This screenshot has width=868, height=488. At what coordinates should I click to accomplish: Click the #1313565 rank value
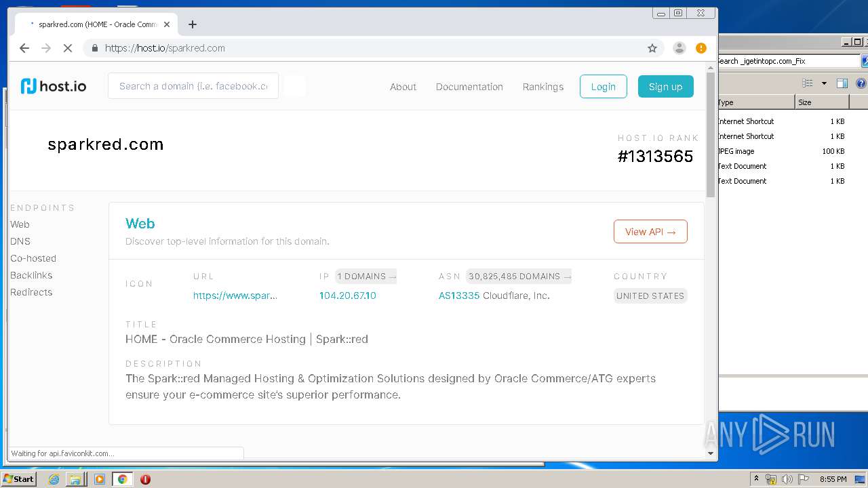pos(655,157)
